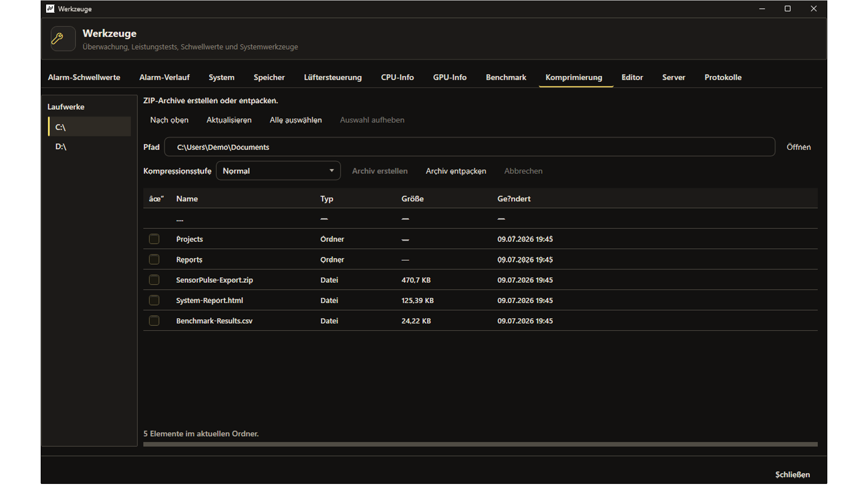Click the app icon in title bar
This screenshot has width=868, height=488.
50,9
